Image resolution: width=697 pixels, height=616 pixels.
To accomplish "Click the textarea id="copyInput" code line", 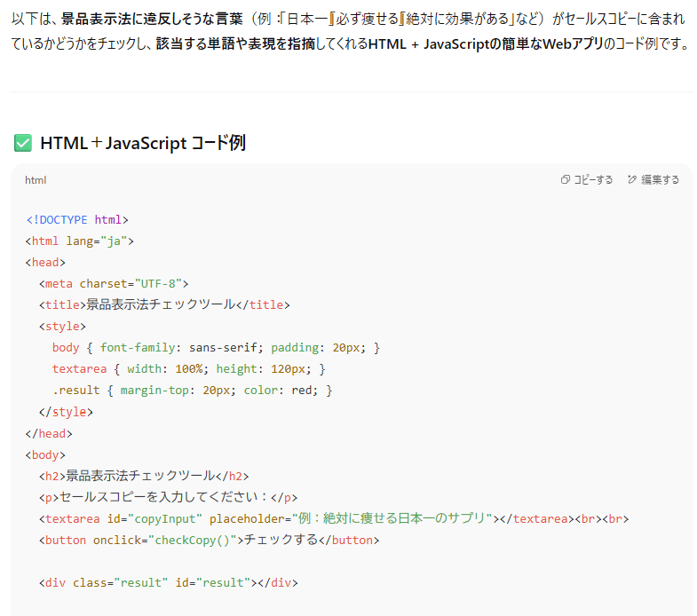I will (x=334, y=518).
